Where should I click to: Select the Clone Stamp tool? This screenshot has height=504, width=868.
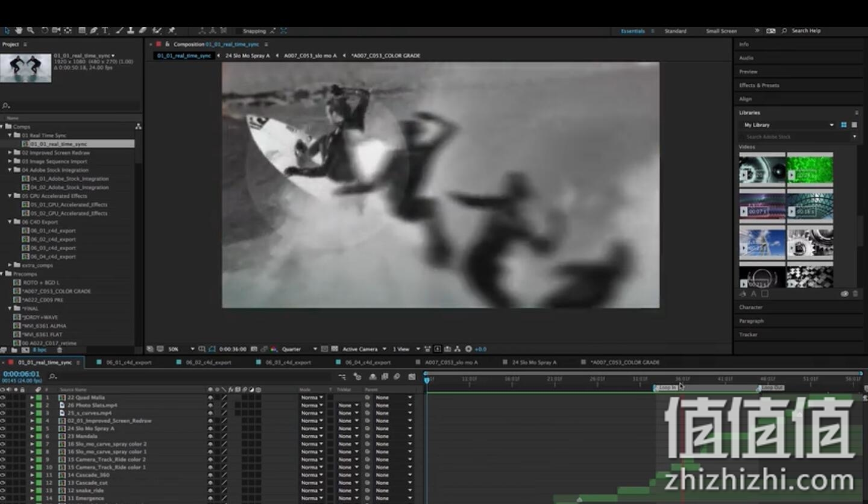pyautogui.click(x=131, y=31)
